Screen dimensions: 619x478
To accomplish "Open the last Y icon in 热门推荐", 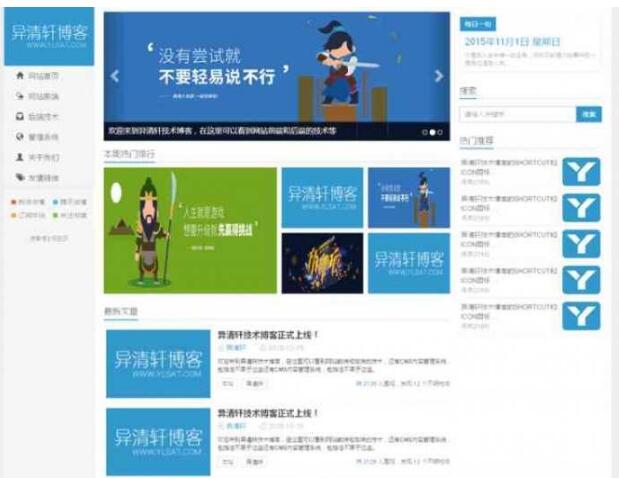I will click(580, 316).
